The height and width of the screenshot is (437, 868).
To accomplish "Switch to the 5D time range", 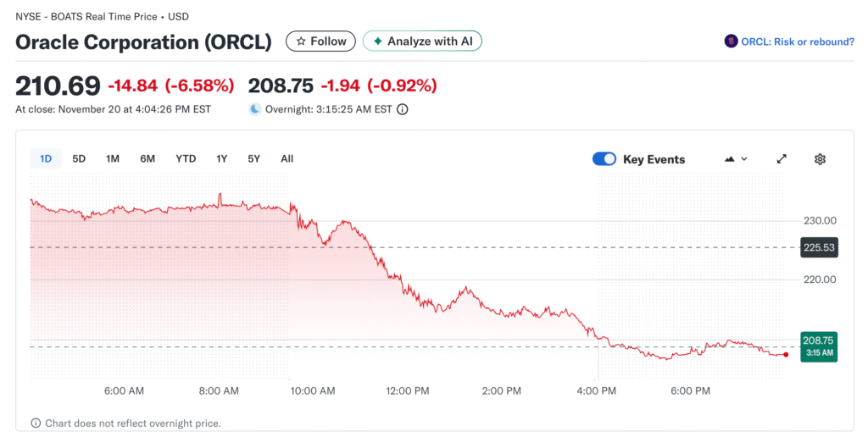I will (79, 158).
